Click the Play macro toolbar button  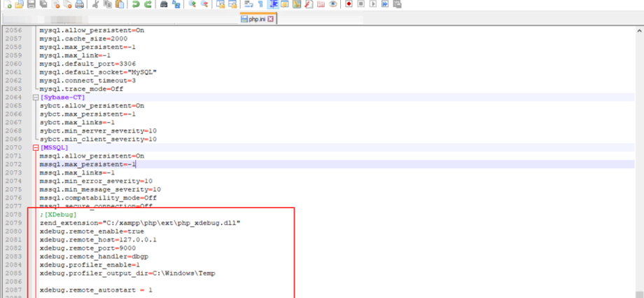click(x=373, y=4)
